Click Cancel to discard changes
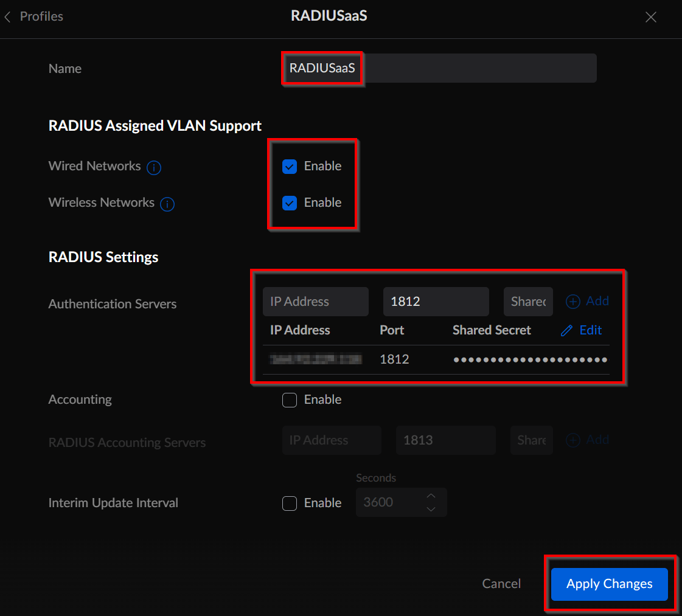Viewport: 682px width, 616px height. tap(501, 583)
